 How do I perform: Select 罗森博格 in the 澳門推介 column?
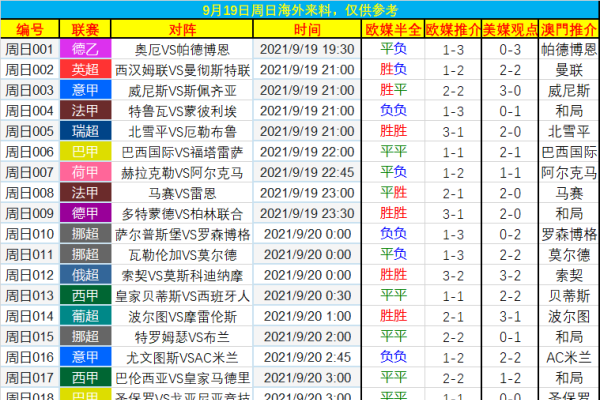(569, 234)
